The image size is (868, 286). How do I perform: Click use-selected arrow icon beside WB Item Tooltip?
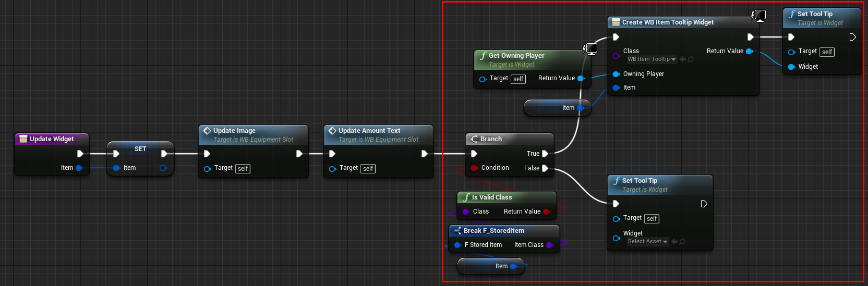click(683, 59)
